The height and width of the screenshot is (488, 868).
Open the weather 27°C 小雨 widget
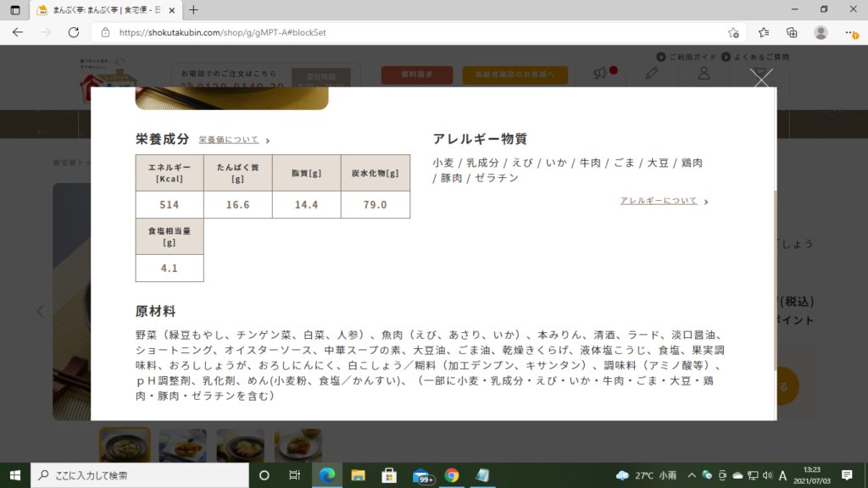click(647, 475)
